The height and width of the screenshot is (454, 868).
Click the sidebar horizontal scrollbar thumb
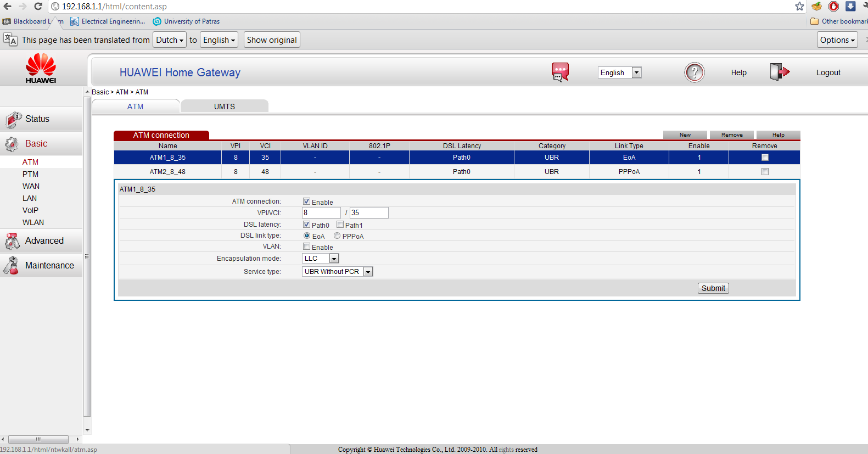(38, 439)
